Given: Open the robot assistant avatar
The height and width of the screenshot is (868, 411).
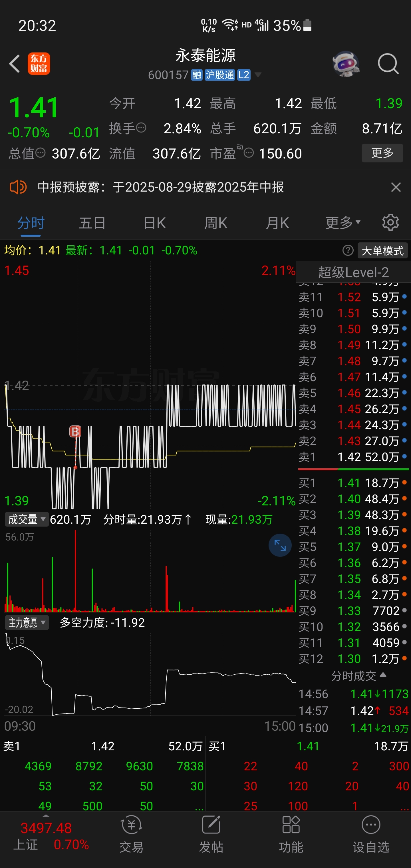Looking at the screenshot, I should coord(346,63).
